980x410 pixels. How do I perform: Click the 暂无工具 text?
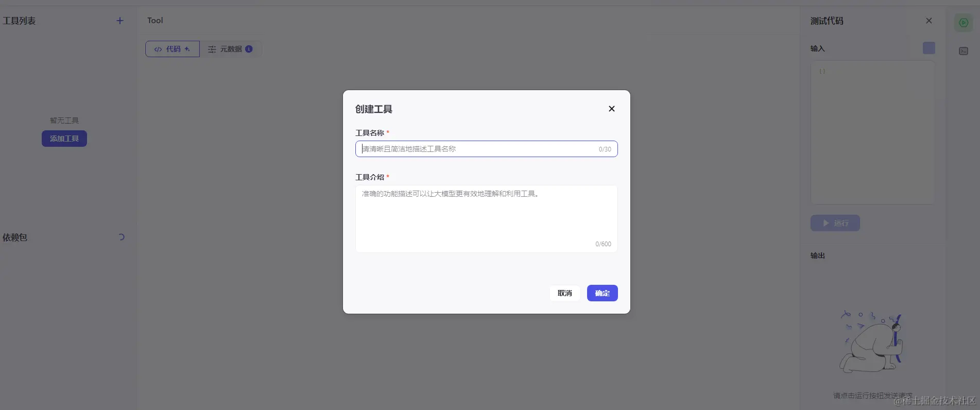coord(64,120)
